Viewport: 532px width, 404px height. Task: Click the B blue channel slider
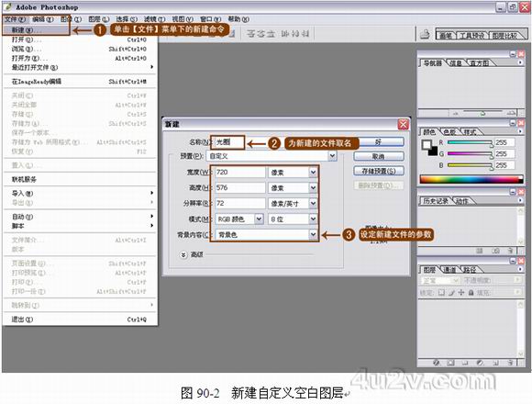470,165
